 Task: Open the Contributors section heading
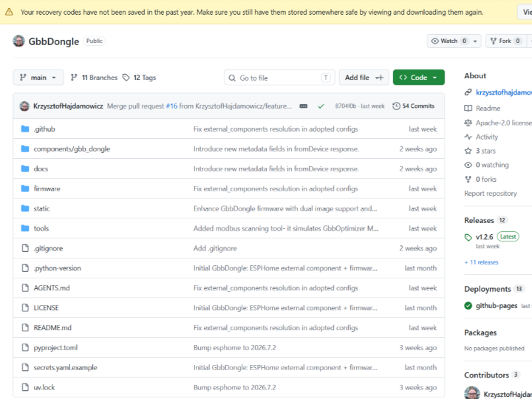click(x=486, y=375)
